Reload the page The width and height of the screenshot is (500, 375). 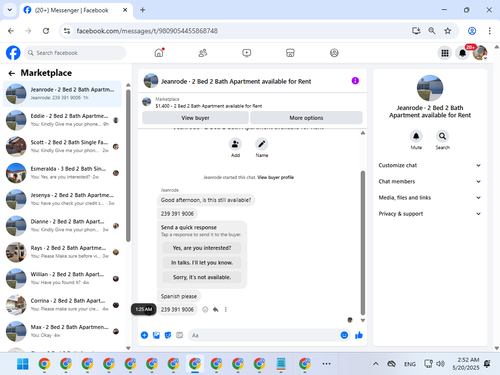46,31
